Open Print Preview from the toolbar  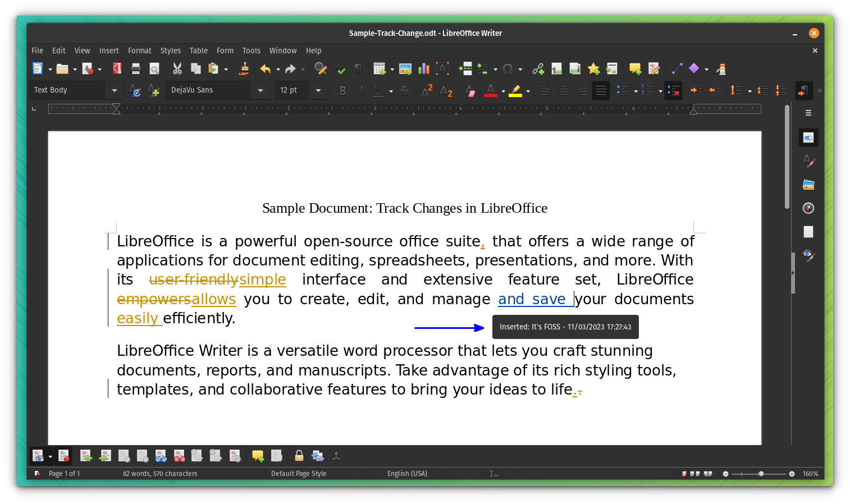154,68
